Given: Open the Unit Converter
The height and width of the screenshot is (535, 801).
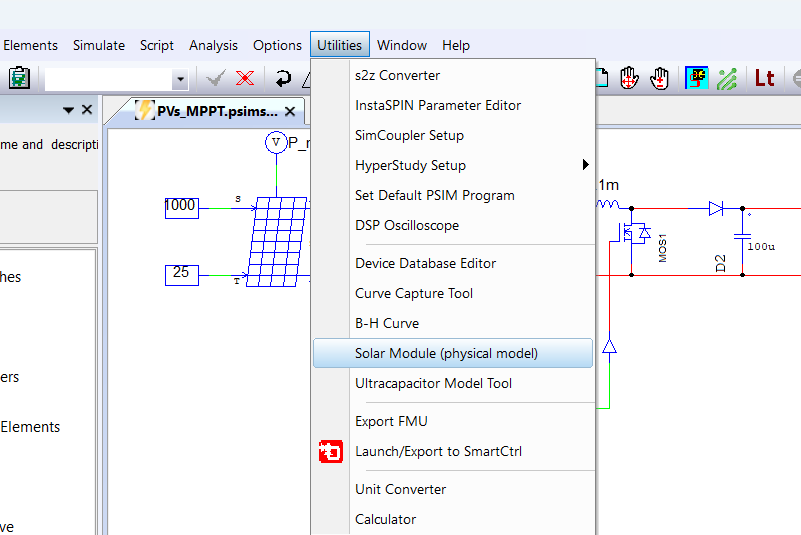Looking at the screenshot, I should [x=454, y=489].
